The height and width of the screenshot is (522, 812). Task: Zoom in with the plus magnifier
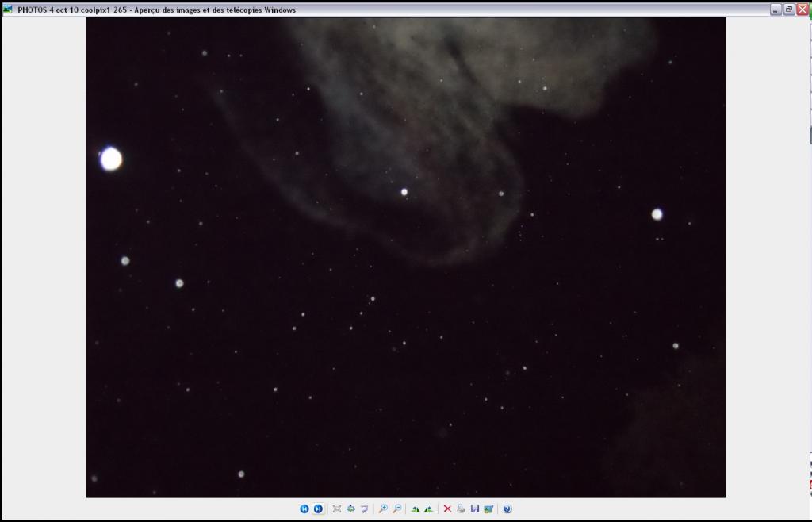click(383, 509)
